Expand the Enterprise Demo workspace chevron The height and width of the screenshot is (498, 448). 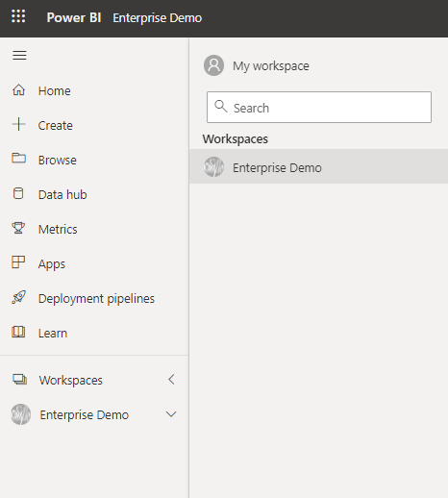pos(171,414)
